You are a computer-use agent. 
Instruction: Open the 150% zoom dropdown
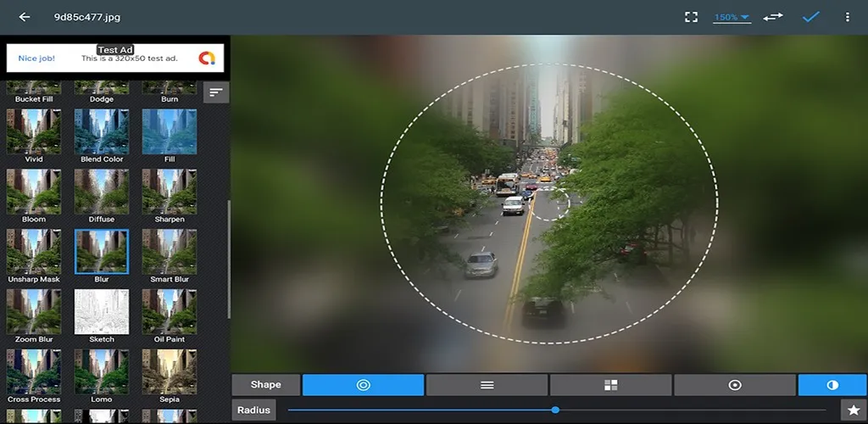pos(732,17)
